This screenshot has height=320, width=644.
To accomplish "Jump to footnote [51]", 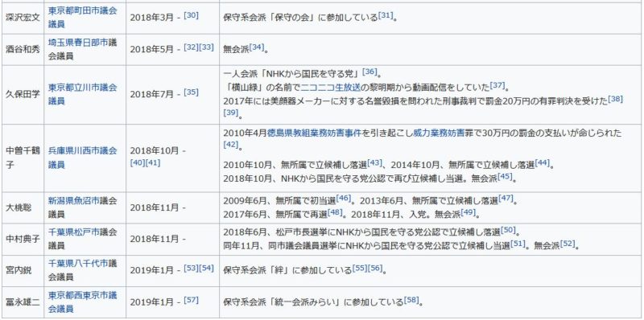I will pos(518,244).
